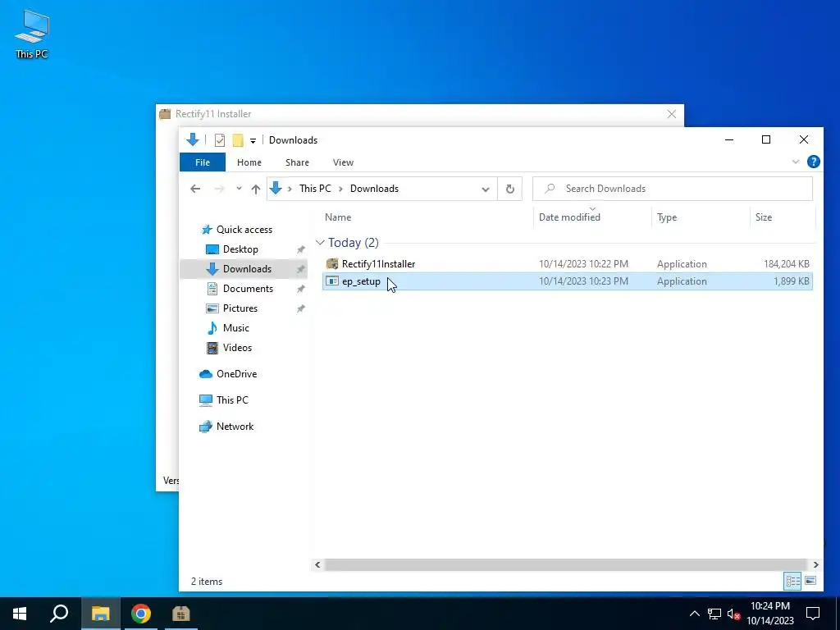Open the network tray icon
The image size is (840, 630).
(x=714, y=614)
